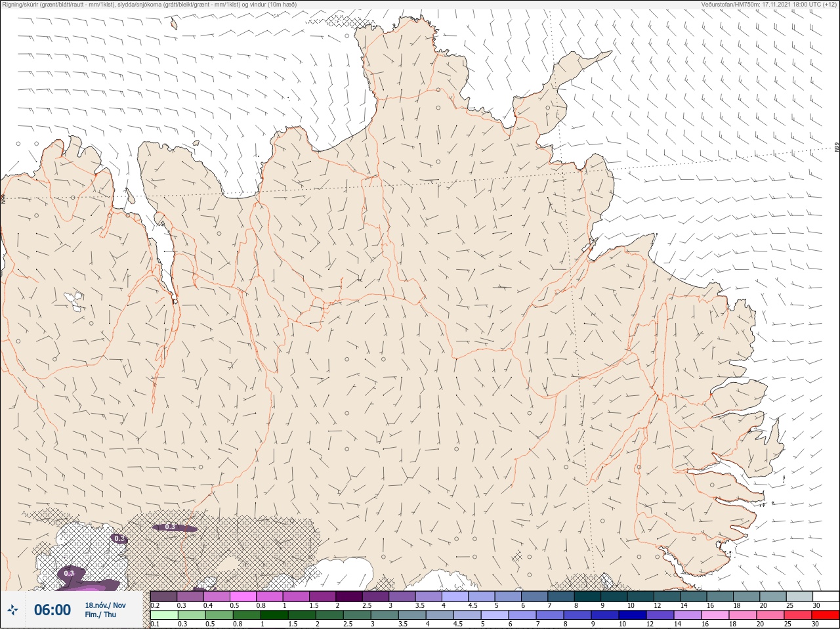Pick the light grey swatch labeled 25 in upper scale
This screenshot has height=629, width=840.
click(x=799, y=596)
